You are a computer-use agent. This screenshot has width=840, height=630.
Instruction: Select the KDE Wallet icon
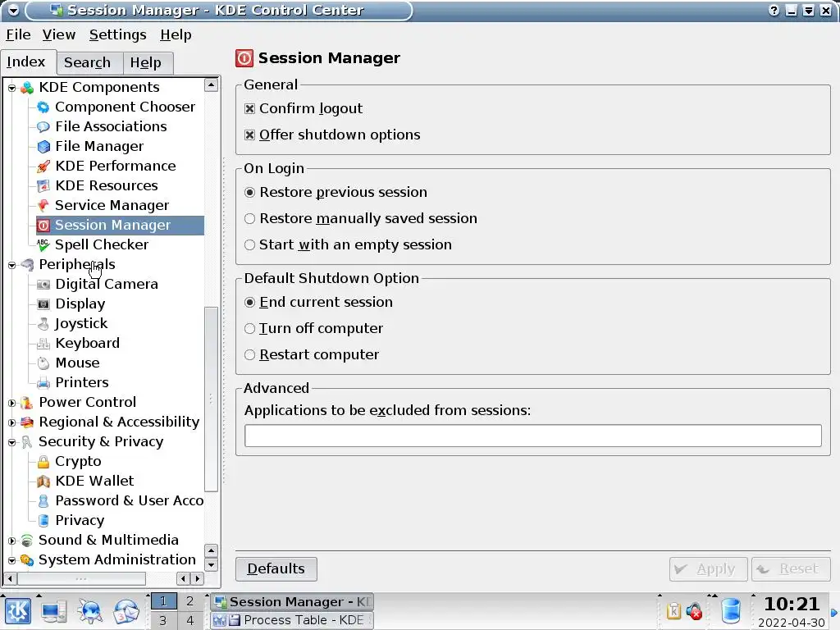coord(43,481)
